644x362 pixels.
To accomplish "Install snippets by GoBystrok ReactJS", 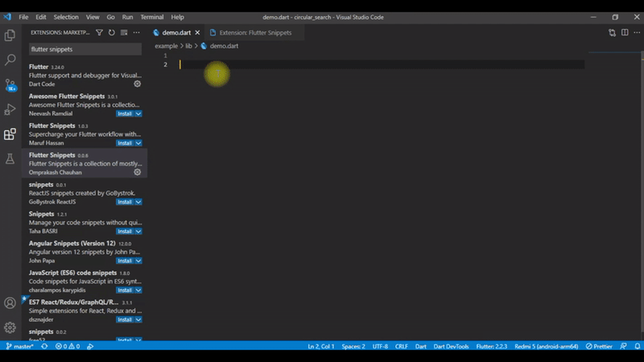I will (x=125, y=202).
